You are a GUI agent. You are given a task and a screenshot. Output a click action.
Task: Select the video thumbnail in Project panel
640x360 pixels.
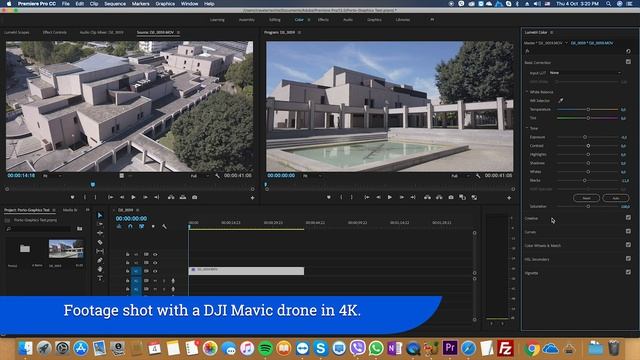tap(66, 249)
